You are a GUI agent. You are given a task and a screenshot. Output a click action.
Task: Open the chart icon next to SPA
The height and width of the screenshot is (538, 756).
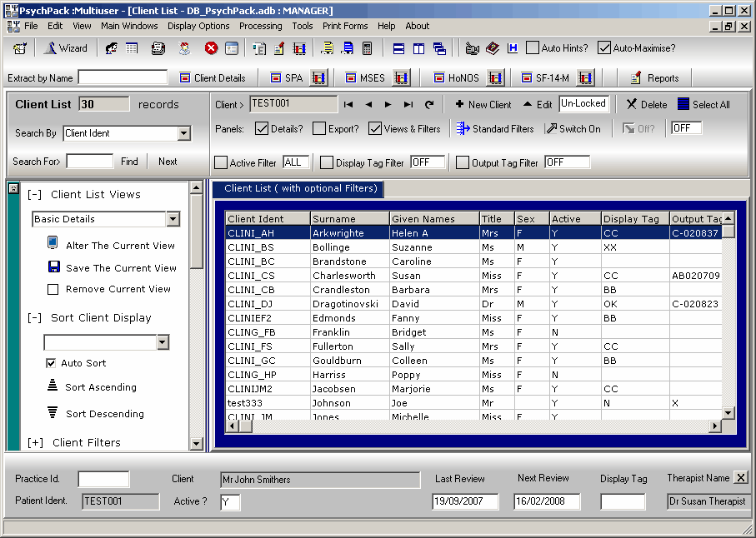coord(318,78)
